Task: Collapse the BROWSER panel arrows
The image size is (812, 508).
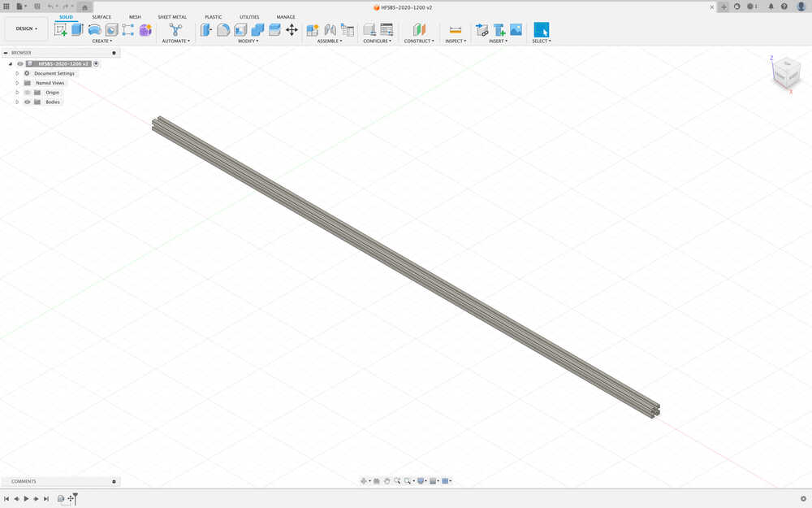Action: coord(6,53)
